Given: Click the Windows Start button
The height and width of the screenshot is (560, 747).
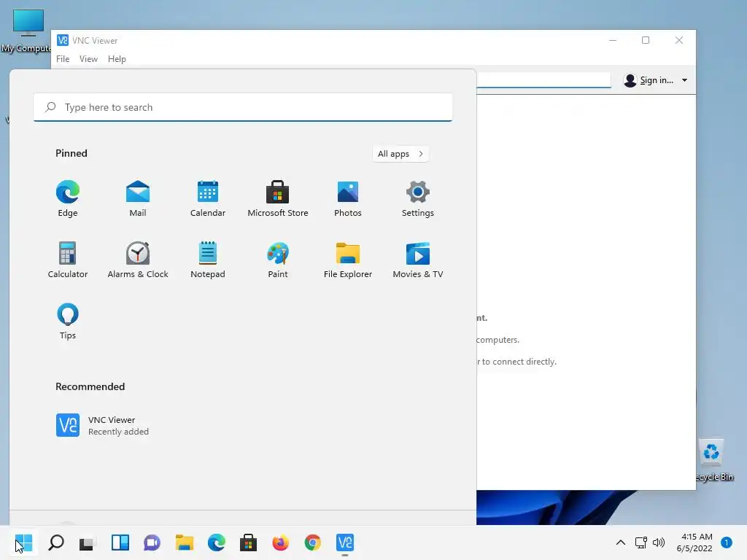Looking at the screenshot, I should click(x=24, y=542).
